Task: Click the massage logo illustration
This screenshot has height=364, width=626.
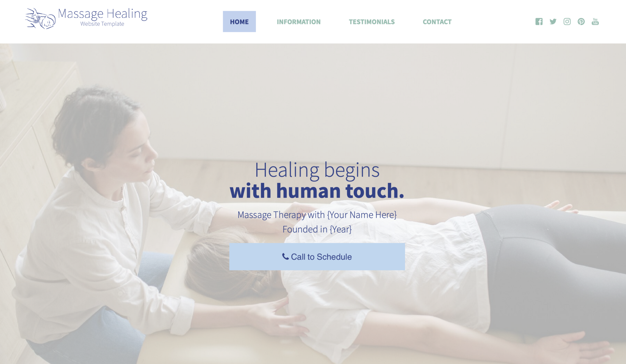Action: click(x=40, y=19)
